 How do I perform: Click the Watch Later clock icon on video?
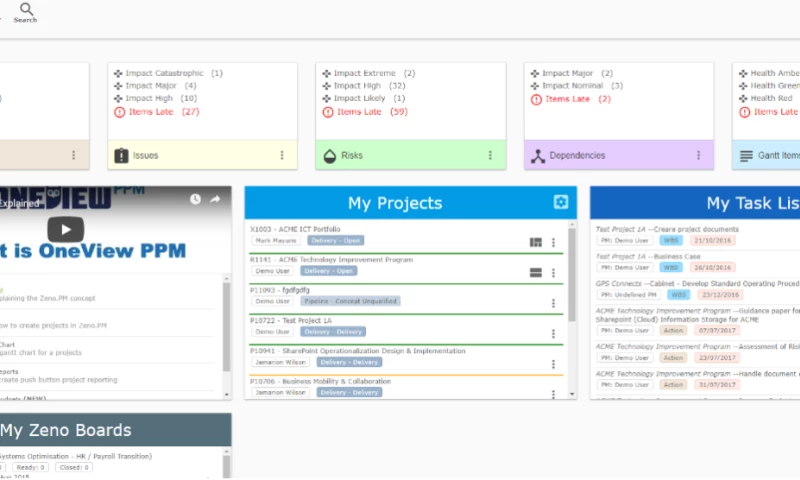(195, 200)
